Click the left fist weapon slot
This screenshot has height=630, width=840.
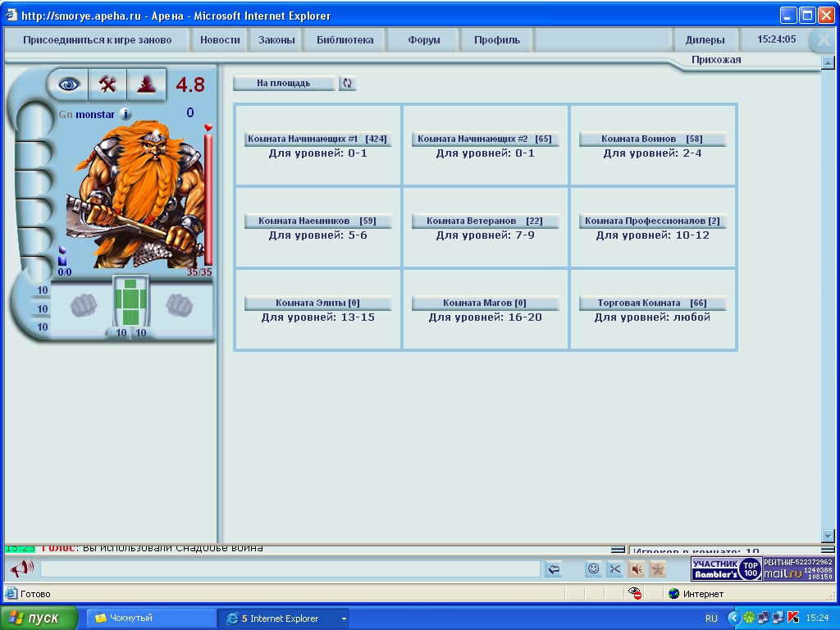pos(84,305)
